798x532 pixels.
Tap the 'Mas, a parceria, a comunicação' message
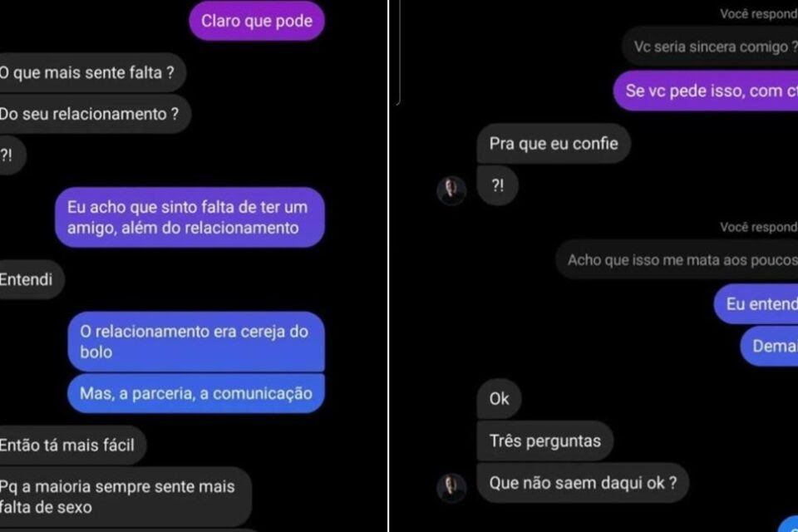(x=196, y=393)
